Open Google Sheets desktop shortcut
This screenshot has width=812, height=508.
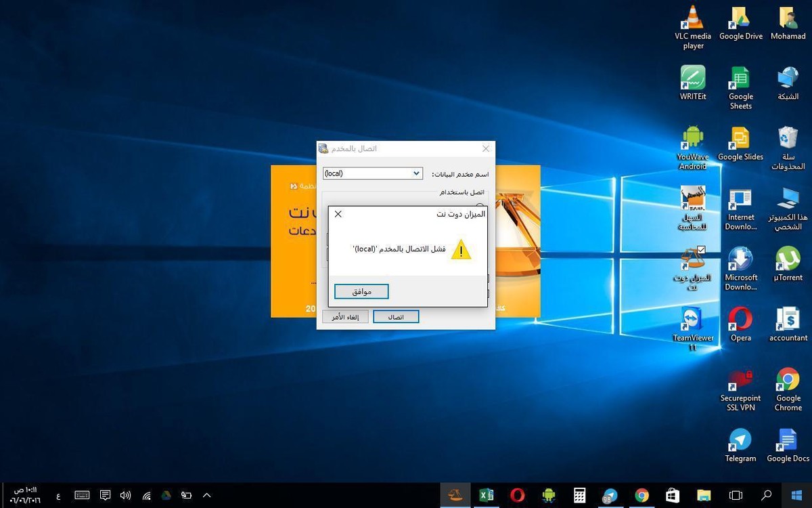740,88
